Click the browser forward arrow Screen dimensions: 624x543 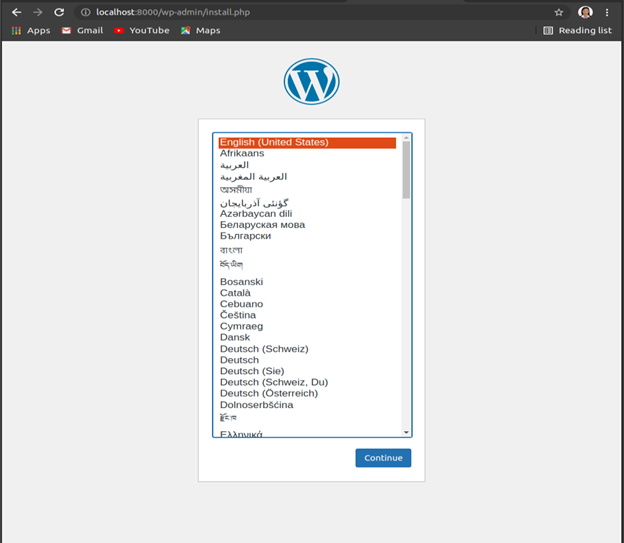(38, 12)
